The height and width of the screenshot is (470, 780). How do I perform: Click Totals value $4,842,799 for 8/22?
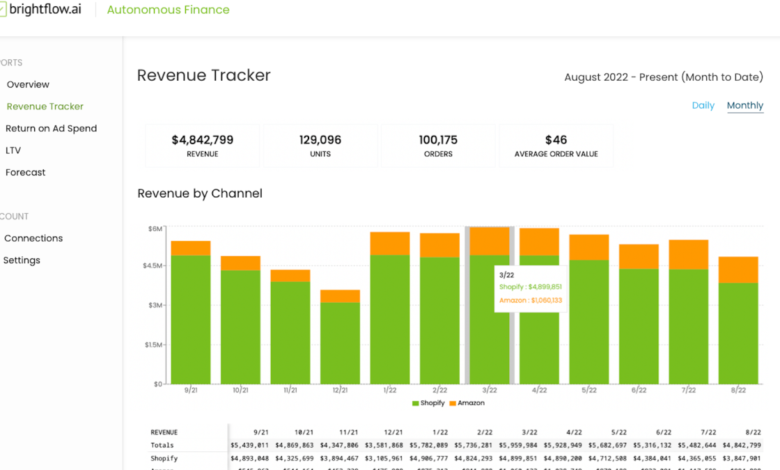(x=742, y=446)
